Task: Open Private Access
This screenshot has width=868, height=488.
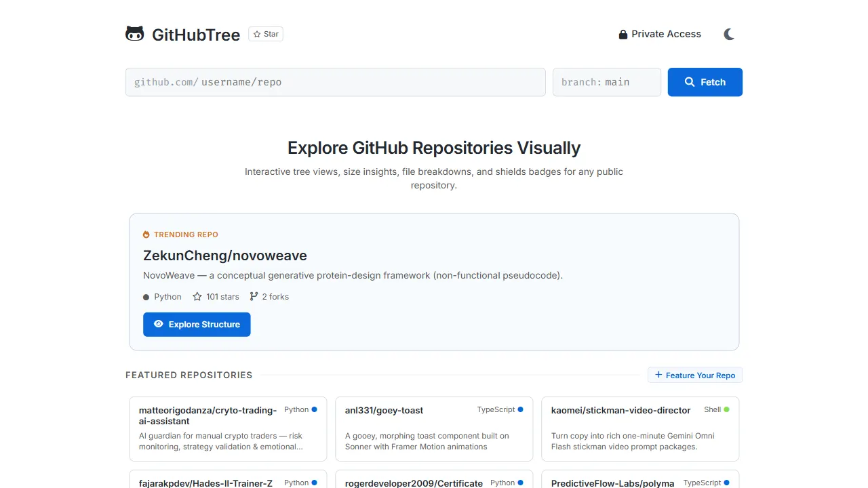Action: pos(660,34)
